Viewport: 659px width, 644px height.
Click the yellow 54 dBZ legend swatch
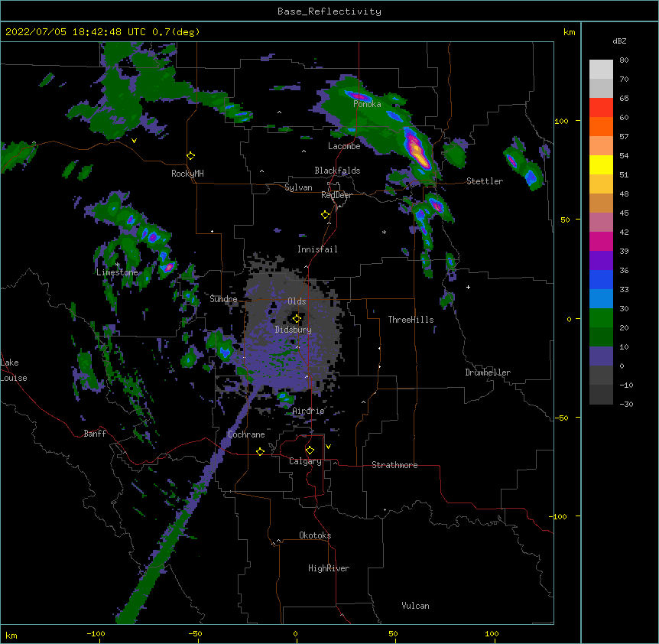[601, 164]
